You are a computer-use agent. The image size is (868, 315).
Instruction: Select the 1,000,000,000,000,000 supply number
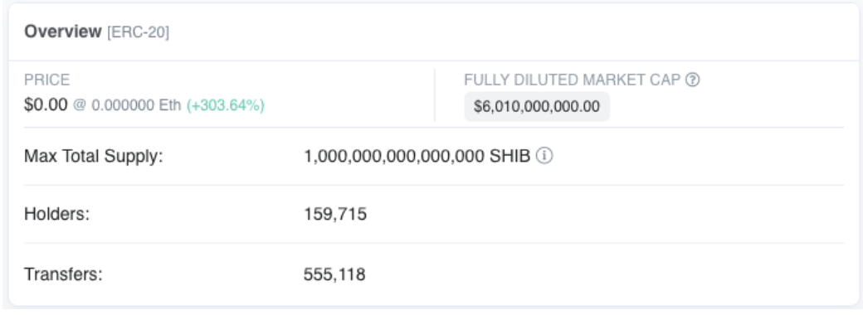(x=394, y=157)
